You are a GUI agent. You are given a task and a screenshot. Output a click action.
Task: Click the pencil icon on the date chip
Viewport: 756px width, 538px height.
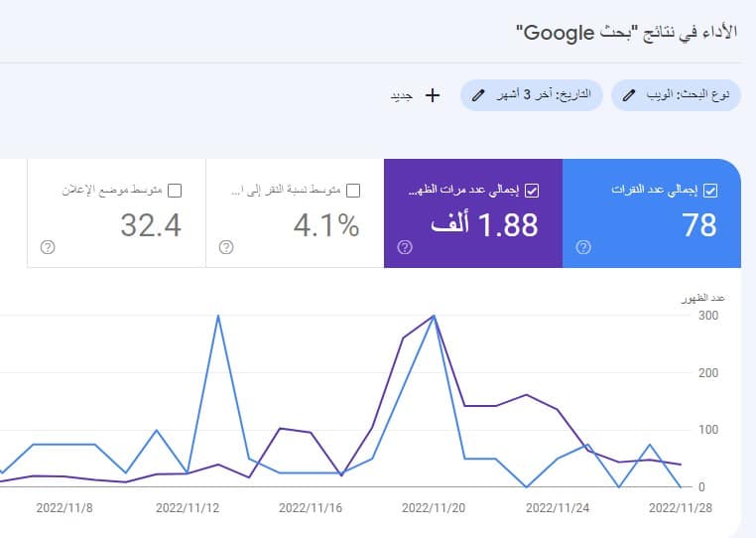[x=479, y=95]
